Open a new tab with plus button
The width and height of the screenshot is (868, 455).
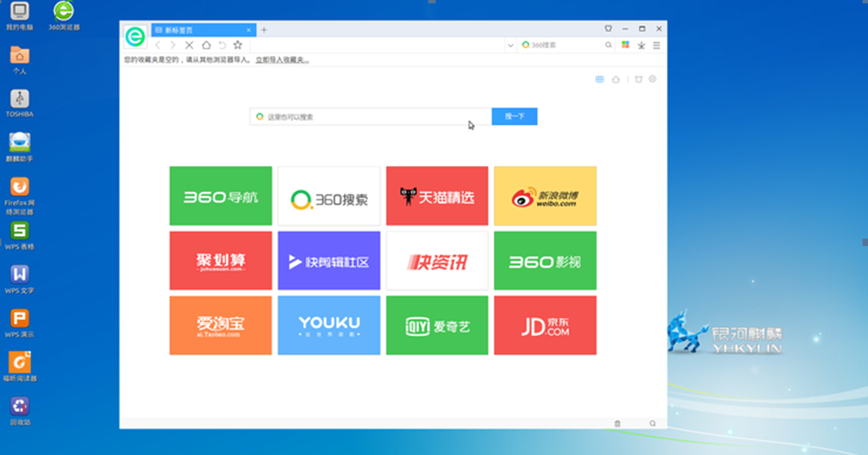coord(264,30)
